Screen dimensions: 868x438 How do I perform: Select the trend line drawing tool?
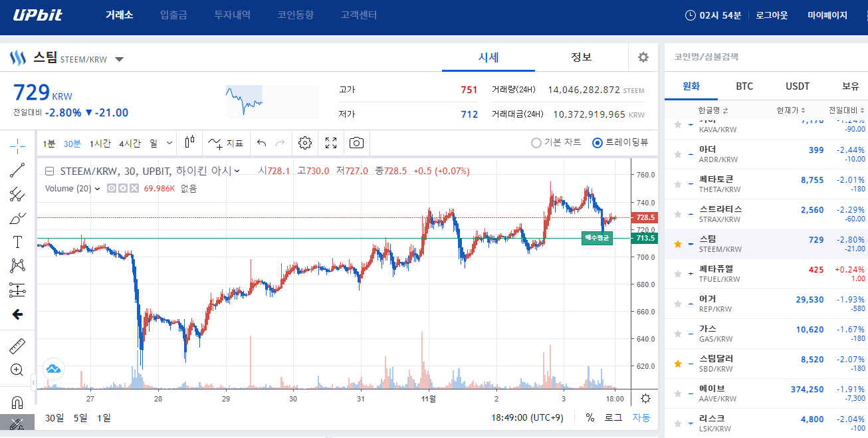click(x=18, y=170)
